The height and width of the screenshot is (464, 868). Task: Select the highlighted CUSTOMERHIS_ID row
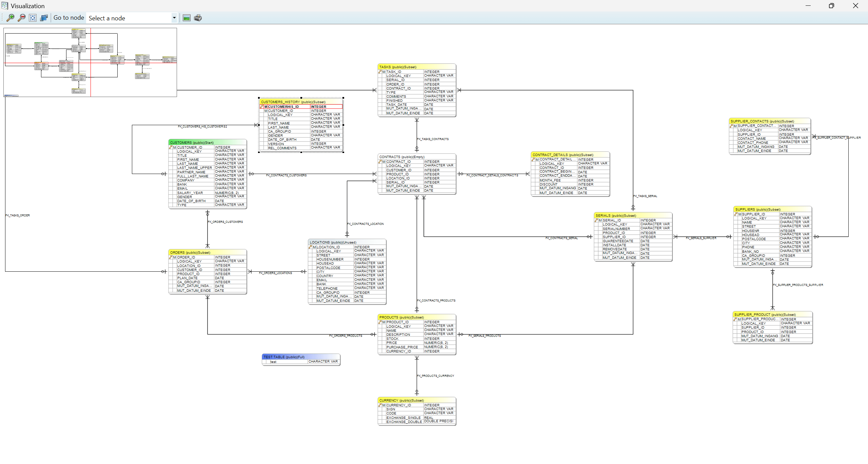point(283,106)
